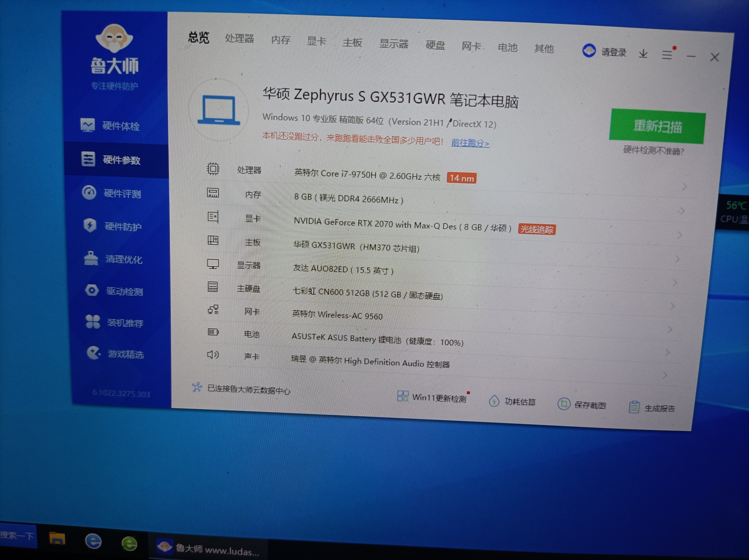Switch to the 网卡 tab
The width and height of the screenshot is (749, 560).
tap(471, 46)
